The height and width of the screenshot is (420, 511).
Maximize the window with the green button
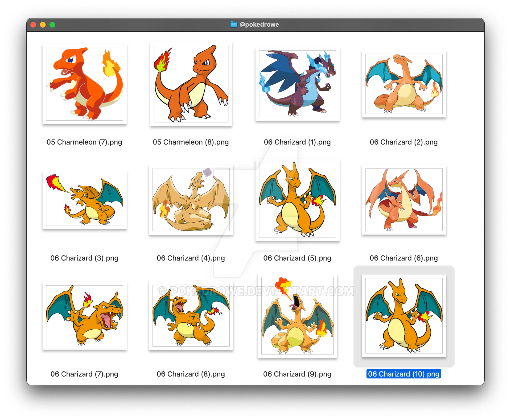pyautogui.click(x=52, y=25)
